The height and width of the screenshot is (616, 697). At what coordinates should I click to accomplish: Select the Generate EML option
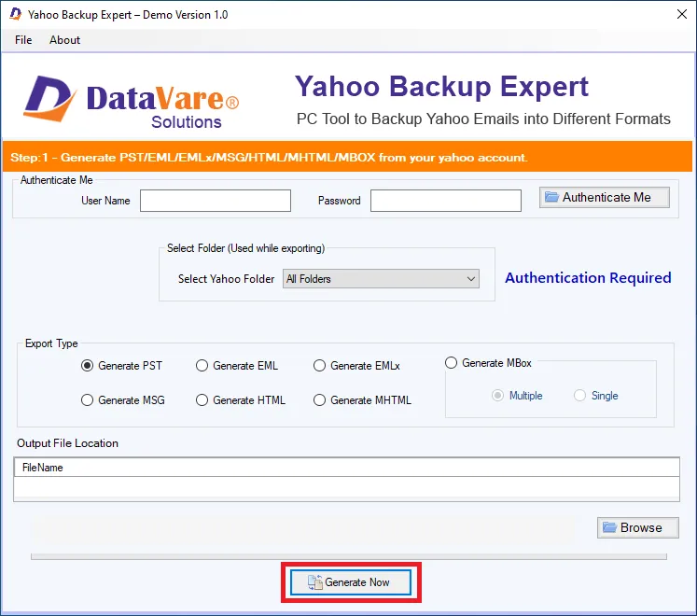pyautogui.click(x=202, y=366)
